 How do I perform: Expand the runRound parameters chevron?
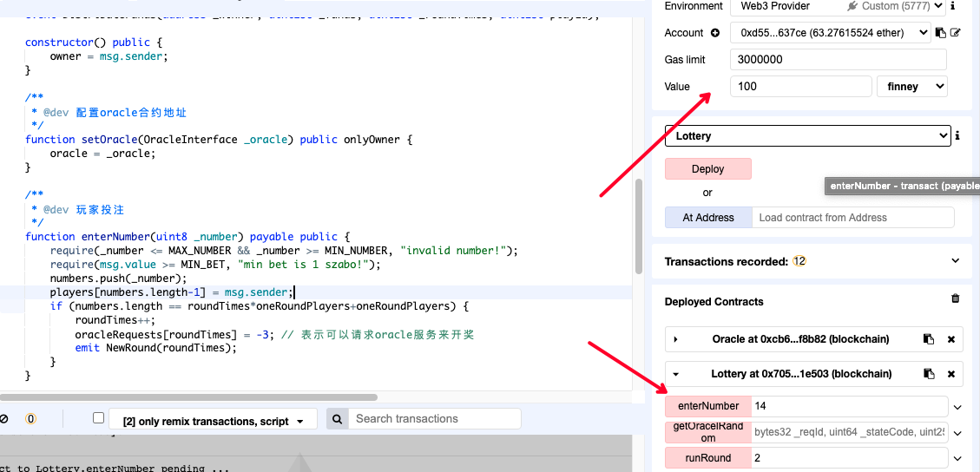click(x=957, y=458)
